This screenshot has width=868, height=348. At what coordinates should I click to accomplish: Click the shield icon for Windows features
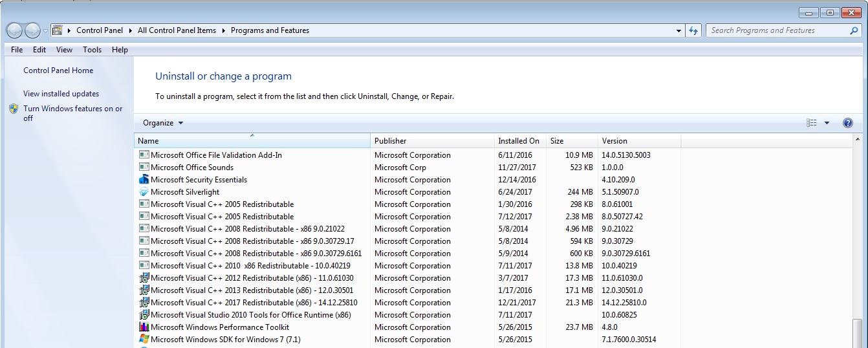pyautogui.click(x=14, y=109)
